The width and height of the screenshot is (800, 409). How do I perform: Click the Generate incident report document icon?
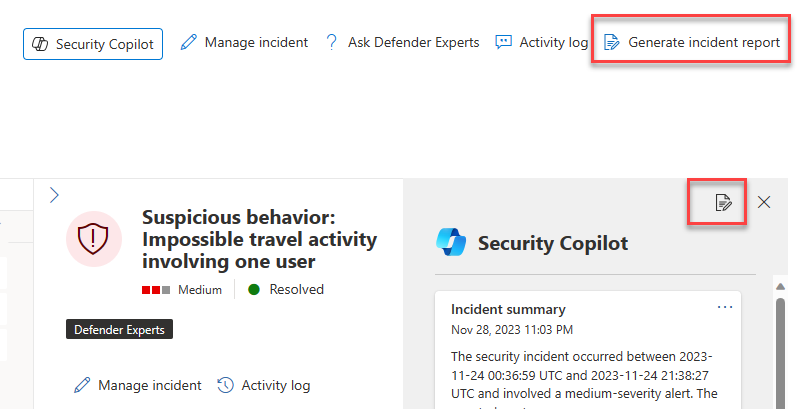click(612, 42)
